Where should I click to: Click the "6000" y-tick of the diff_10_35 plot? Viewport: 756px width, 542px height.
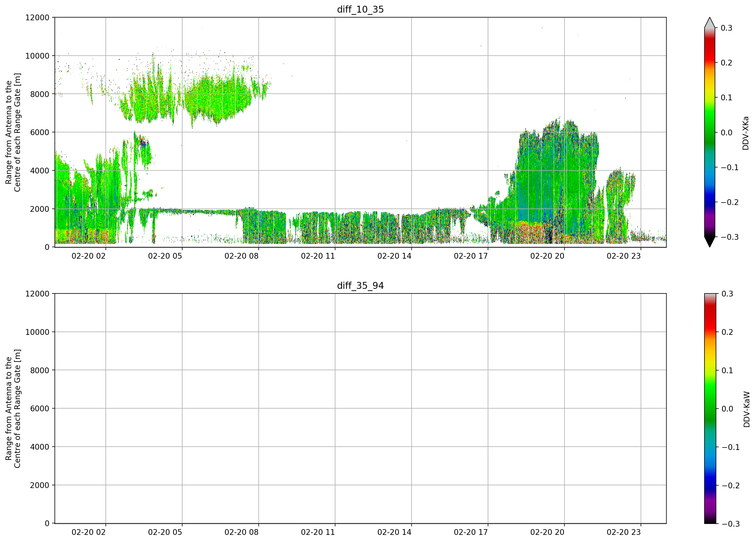(40, 132)
